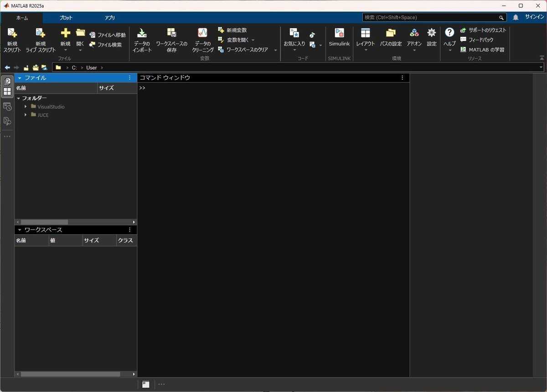Open the ヘルプ (Help) button
The image size is (547, 392).
449,38
